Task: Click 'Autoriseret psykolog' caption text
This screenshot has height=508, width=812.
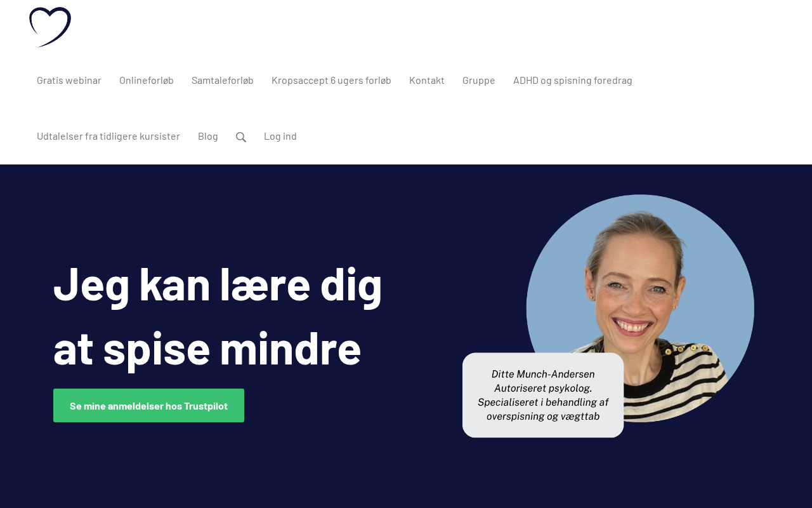Action: [x=543, y=388]
